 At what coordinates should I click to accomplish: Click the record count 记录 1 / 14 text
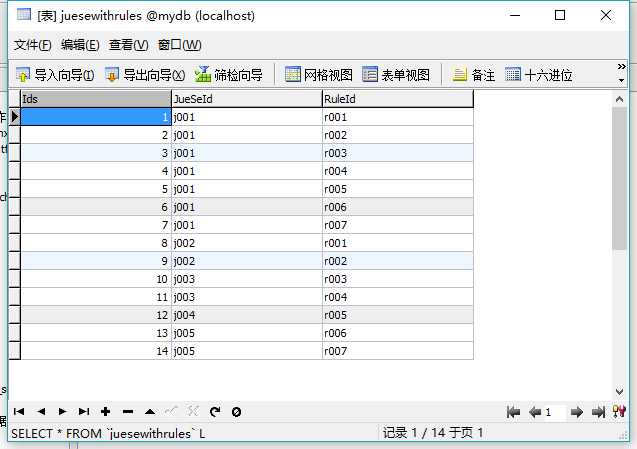click(433, 433)
